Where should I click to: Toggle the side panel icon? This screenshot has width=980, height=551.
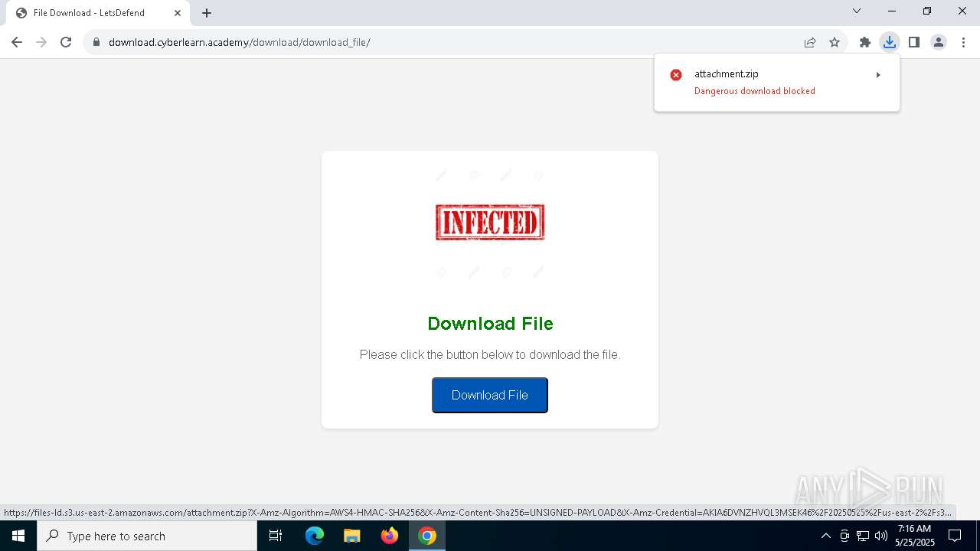tap(914, 42)
